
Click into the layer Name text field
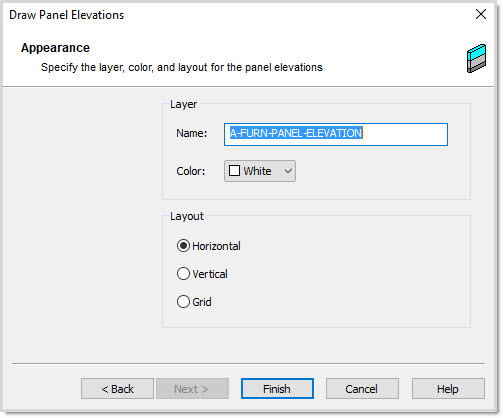[336, 134]
